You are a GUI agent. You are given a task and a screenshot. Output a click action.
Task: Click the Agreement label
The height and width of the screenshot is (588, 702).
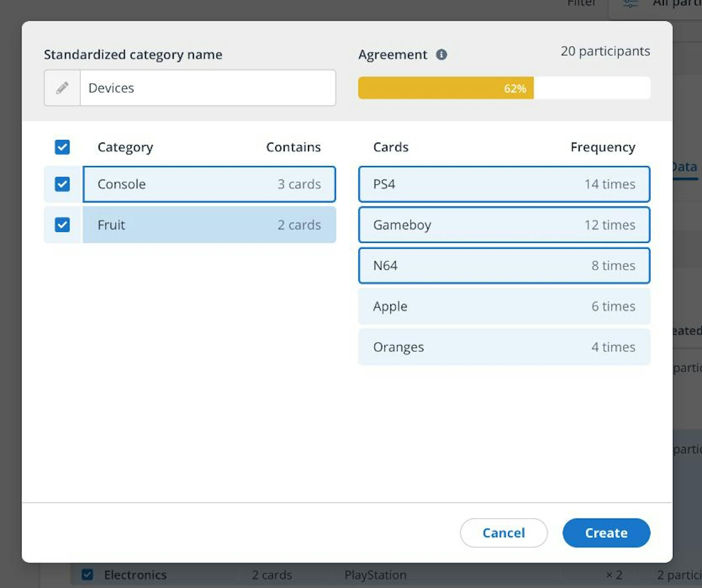(x=393, y=55)
